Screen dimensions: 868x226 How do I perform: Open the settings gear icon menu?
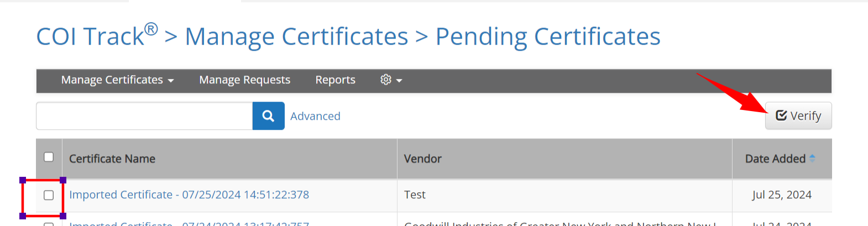pos(386,80)
